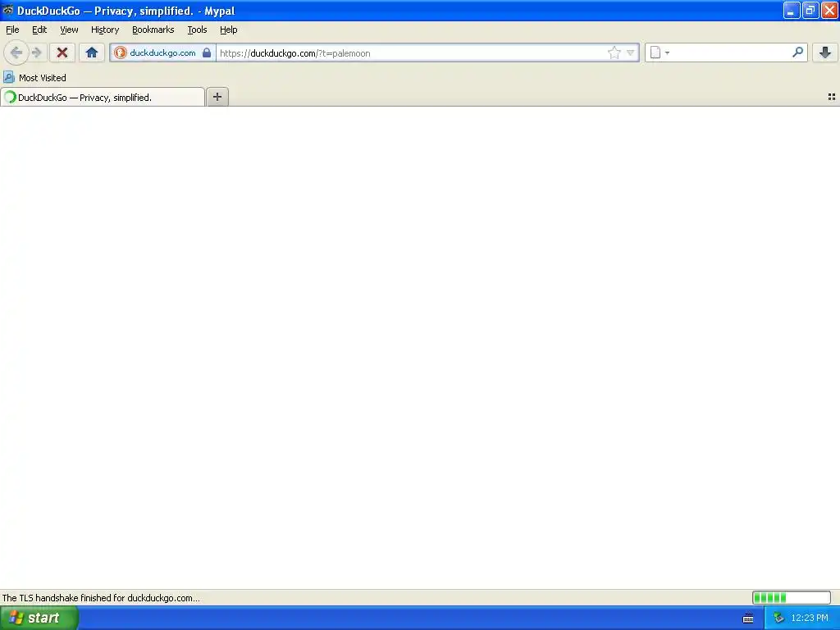840x630 pixels.
Task: Open a new tab with plus button
Action: 217,97
